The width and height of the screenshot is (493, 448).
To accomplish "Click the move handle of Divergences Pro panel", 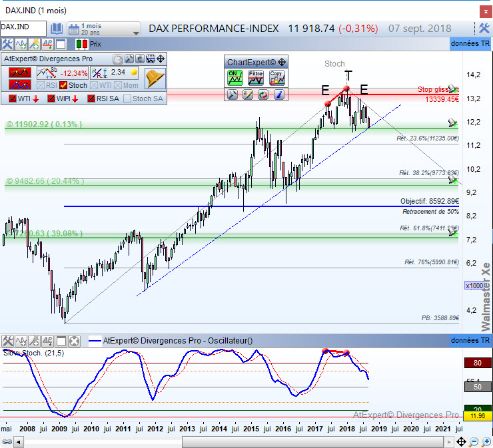I will [x=161, y=59].
